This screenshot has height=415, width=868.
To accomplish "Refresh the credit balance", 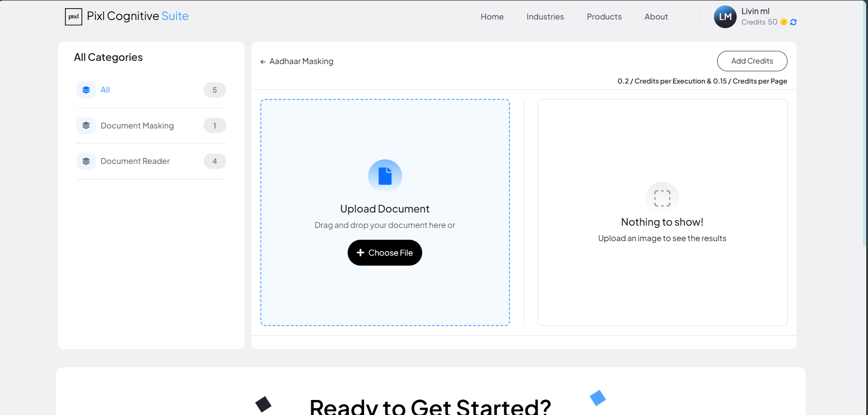I will (793, 22).
